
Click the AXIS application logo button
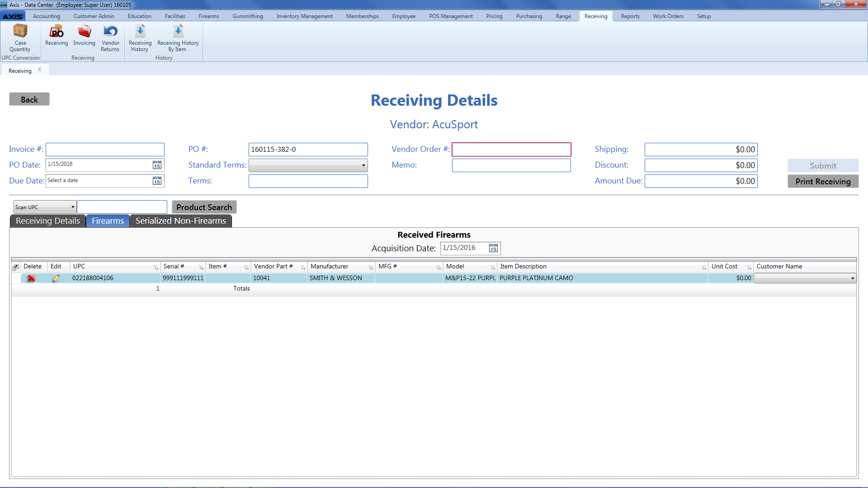[13, 16]
